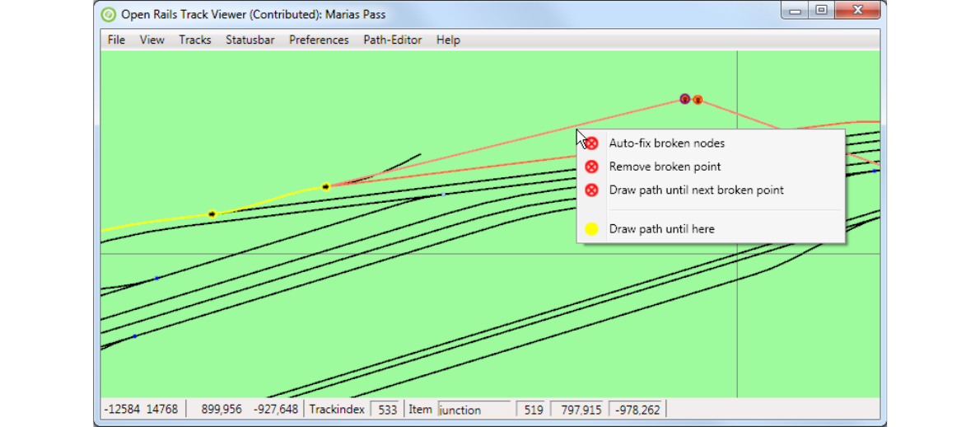Open the Path-Editor menu
The height and width of the screenshot is (427, 980).
point(393,40)
